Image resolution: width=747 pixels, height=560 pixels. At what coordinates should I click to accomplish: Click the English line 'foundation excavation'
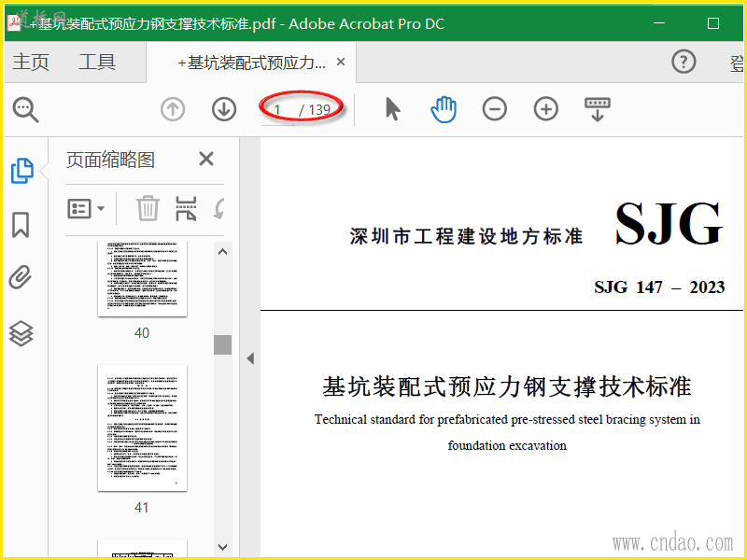click(507, 446)
